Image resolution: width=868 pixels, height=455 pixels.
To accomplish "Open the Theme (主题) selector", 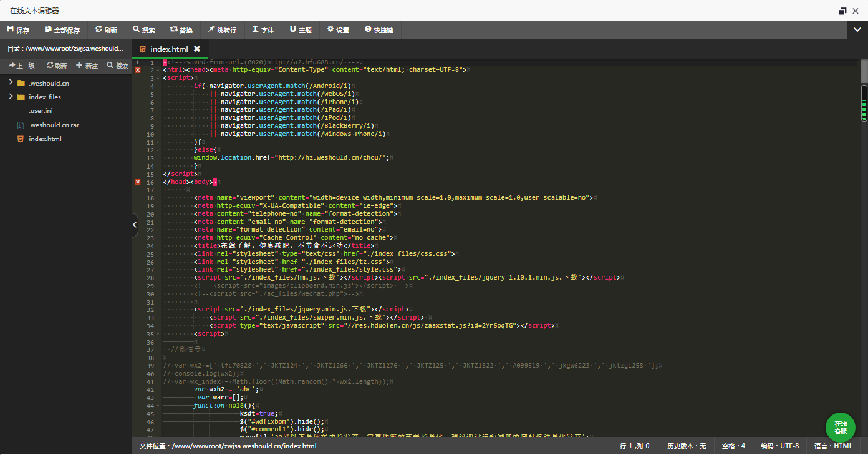I will pos(301,30).
